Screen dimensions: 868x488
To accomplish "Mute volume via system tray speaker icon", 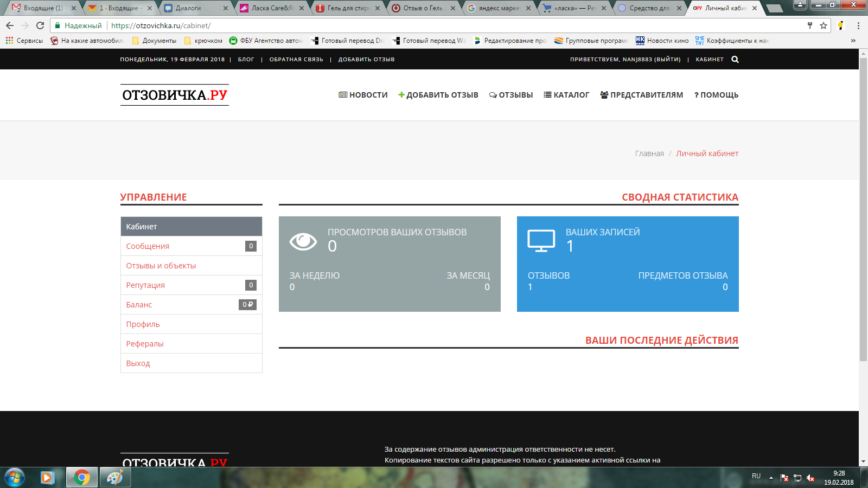I will click(810, 478).
